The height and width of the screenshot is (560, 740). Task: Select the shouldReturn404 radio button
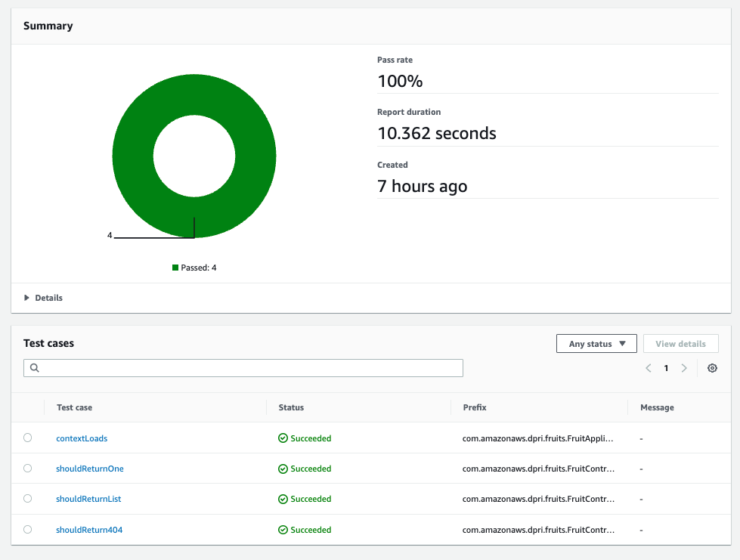pyautogui.click(x=28, y=529)
